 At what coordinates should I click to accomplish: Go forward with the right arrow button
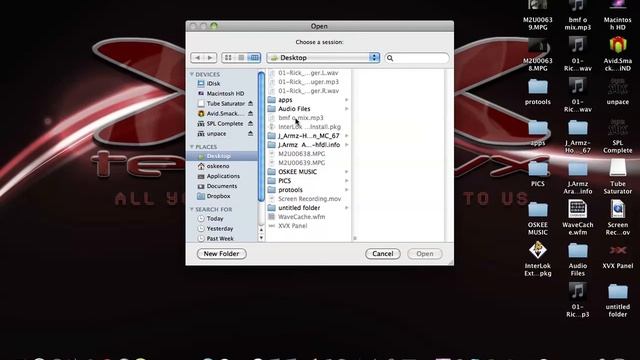[210, 58]
